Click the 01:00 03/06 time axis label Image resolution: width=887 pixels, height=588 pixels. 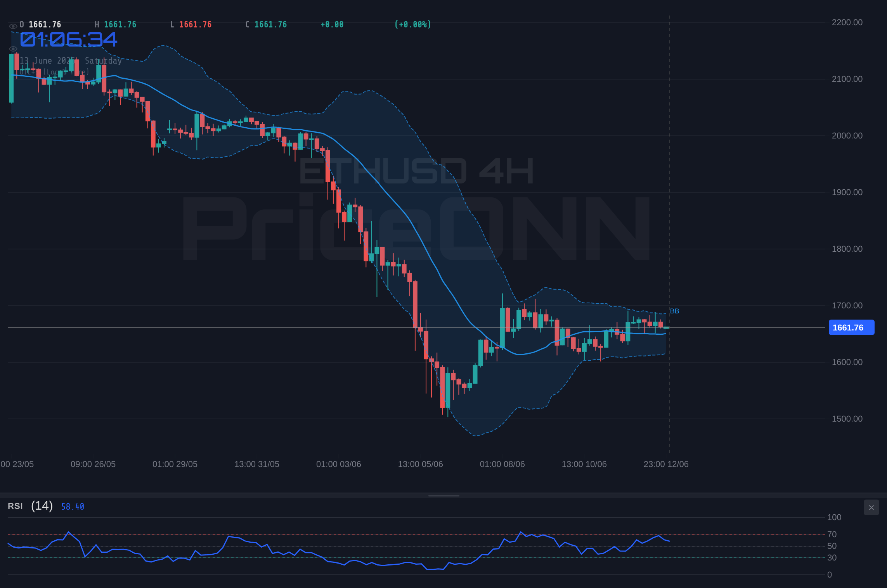tap(339, 464)
